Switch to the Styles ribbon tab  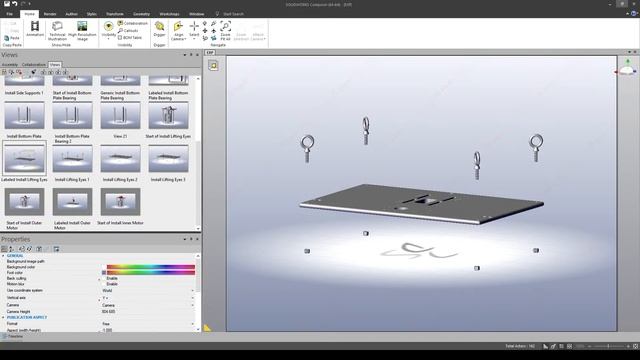pos(91,14)
